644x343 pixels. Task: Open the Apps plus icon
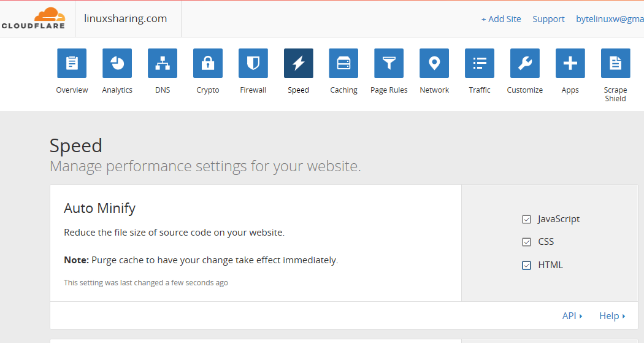click(570, 63)
